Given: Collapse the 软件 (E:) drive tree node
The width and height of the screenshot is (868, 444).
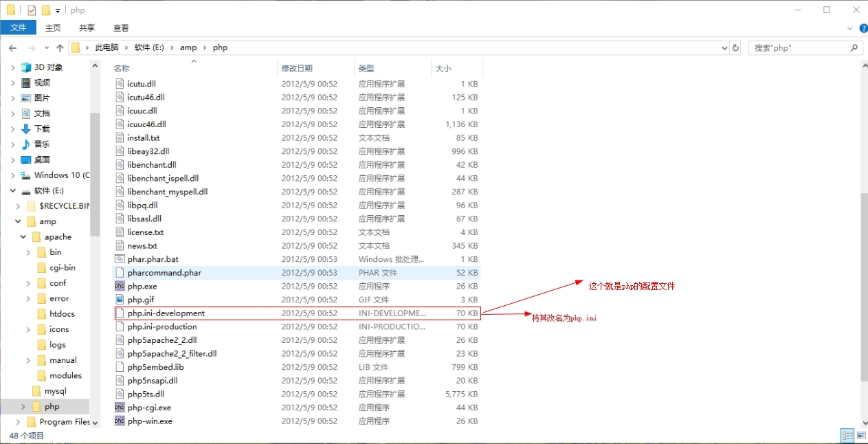Looking at the screenshot, I should [x=12, y=190].
